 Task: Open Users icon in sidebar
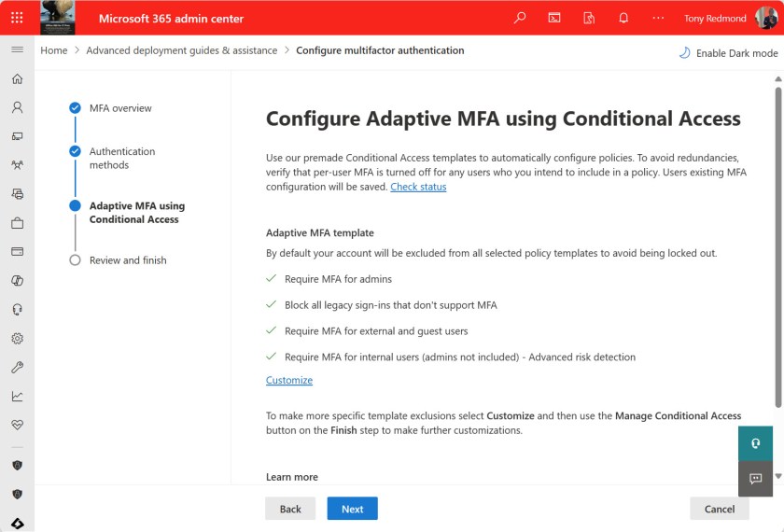point(17,107)
